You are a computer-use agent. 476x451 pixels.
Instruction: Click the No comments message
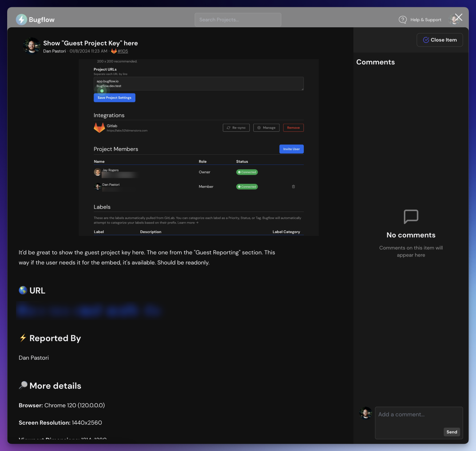(x=411, y=235)
